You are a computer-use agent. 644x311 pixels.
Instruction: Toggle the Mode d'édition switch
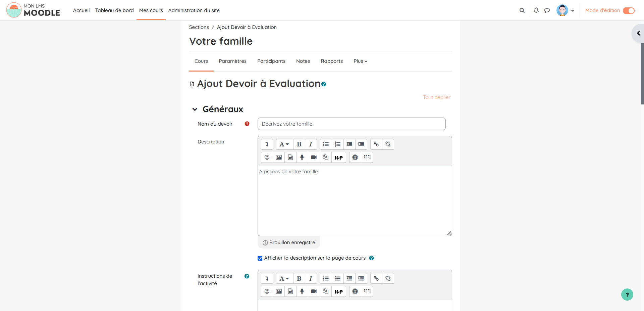(x=628, y=11)
